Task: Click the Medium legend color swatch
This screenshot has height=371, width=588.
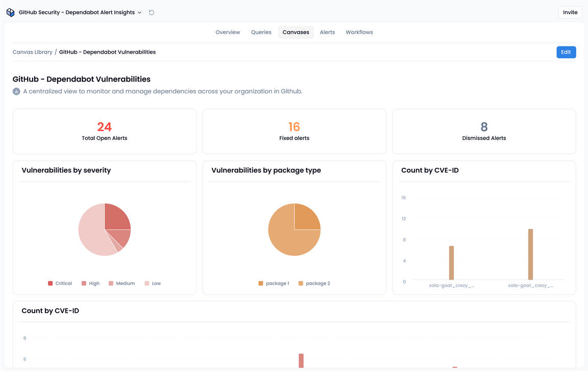Action: (111, 283)
